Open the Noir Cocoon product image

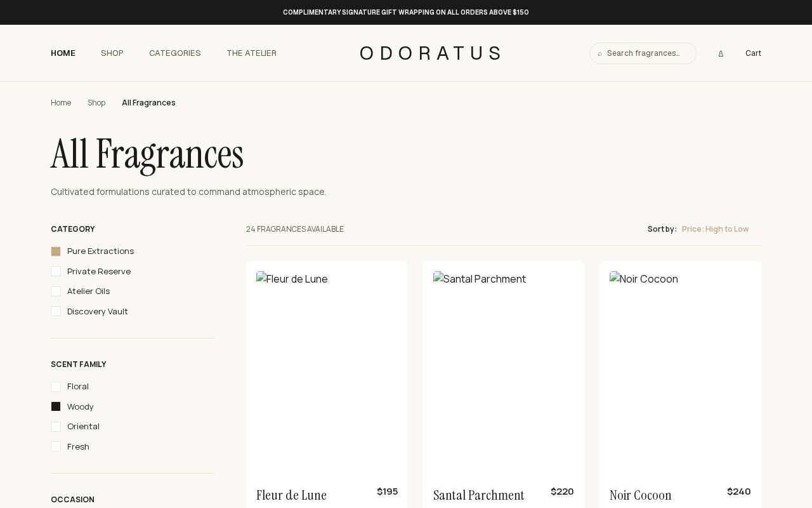(x=680, y=373)
